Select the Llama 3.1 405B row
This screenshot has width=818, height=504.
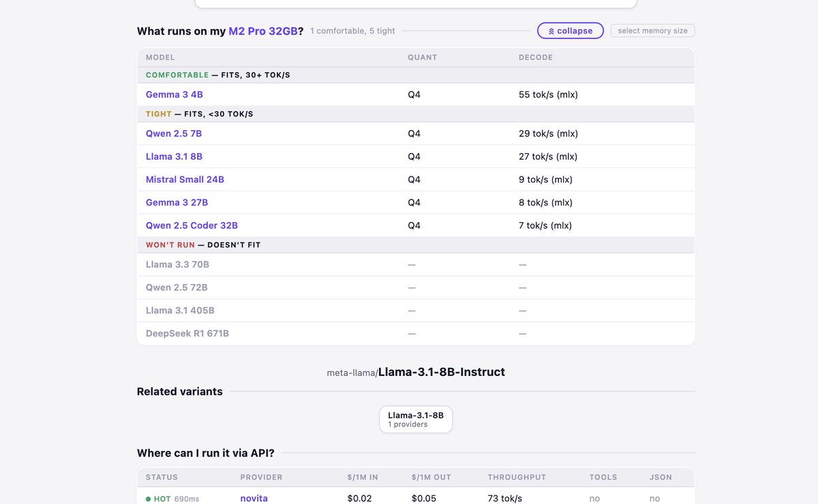click(416, 311)
